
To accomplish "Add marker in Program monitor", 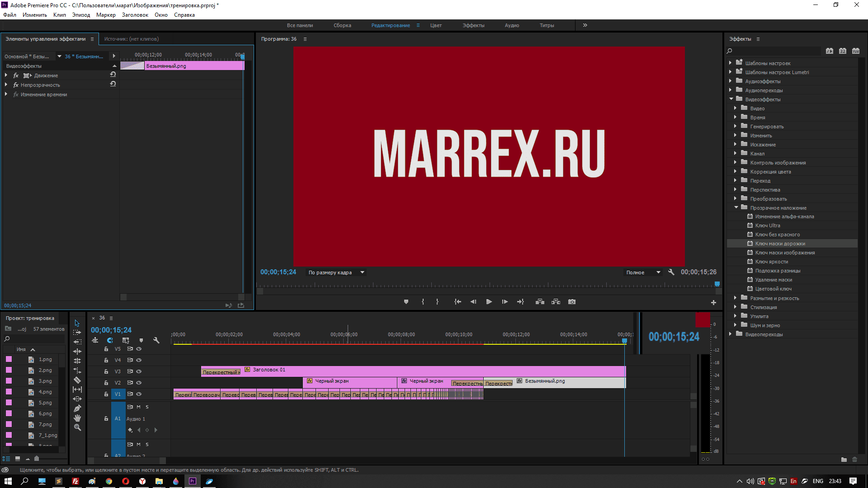I will point(406,302).
